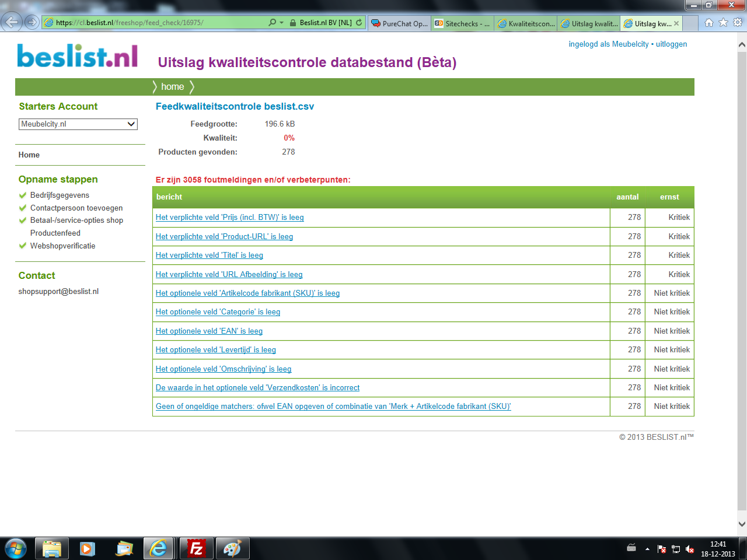Switch to the Kwaliteitscon... tab

pyautogui.click(x=525, y=23)
